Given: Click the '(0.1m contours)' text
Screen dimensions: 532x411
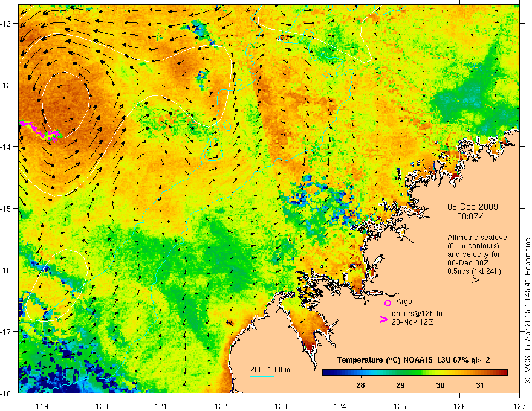Looking at the screenshot, I should coord(473,246).
